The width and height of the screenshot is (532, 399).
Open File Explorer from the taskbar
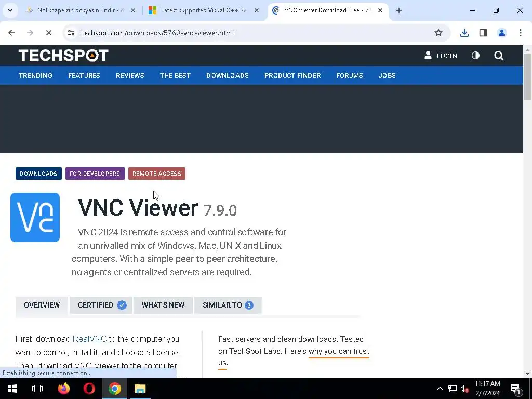click(x=140, y=389)
